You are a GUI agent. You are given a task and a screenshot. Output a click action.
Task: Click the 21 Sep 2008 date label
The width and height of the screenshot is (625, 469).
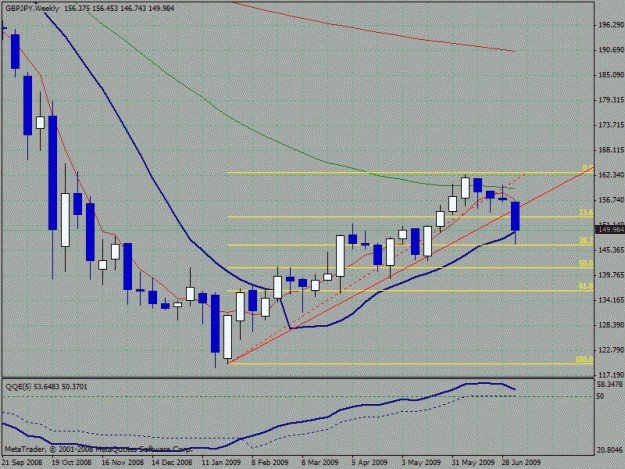pyautogui.click(x=22, y=463)
